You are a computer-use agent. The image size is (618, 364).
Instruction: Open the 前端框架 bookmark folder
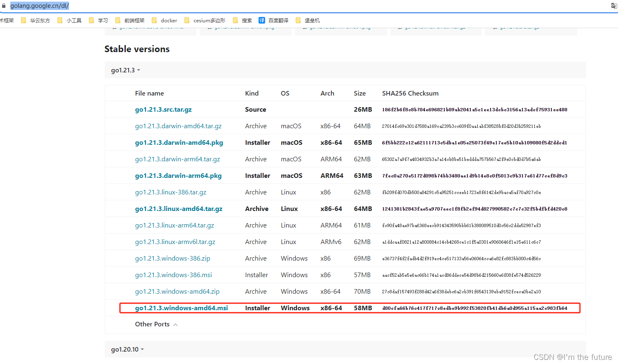click(130, 20)
